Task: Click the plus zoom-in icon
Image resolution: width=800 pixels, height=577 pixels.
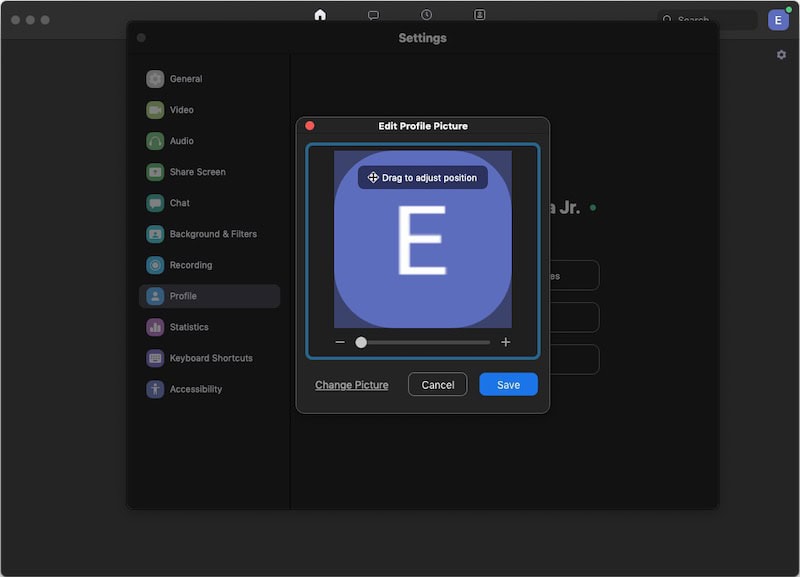Action: click(x=506, y=342)
